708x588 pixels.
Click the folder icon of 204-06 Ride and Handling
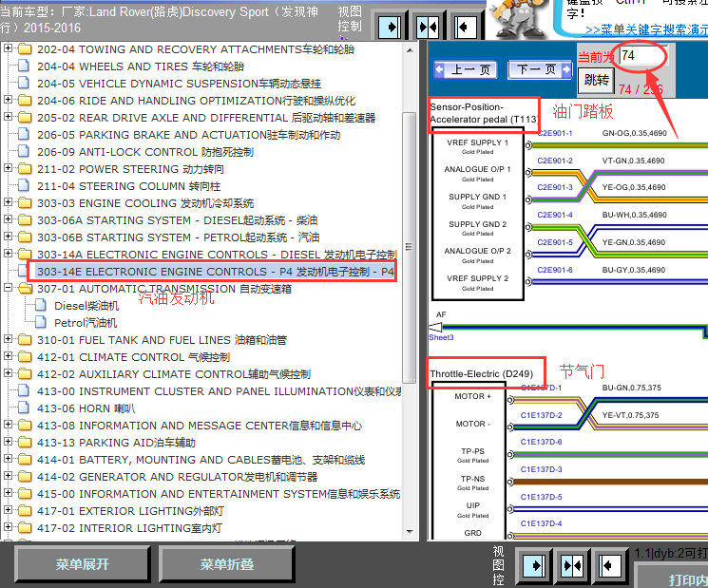coord(25,100)
